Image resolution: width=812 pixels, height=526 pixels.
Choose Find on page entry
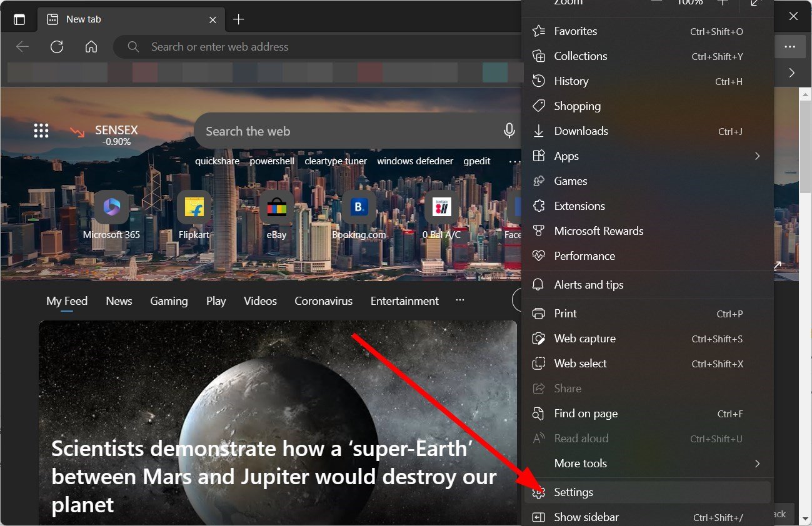click(x=648, y=414)
